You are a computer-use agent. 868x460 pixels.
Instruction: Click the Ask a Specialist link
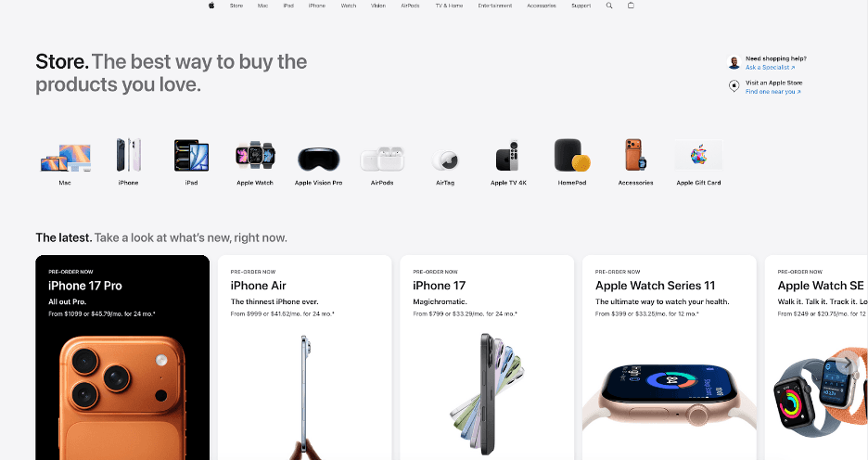point(770,68)
